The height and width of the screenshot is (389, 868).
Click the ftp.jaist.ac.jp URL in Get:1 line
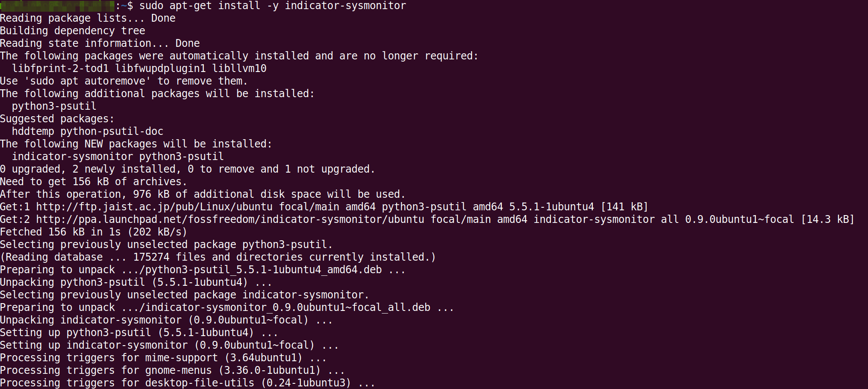click(x=154, y=207)
